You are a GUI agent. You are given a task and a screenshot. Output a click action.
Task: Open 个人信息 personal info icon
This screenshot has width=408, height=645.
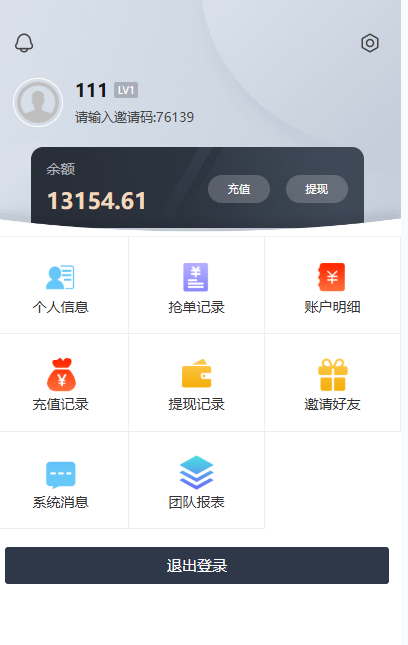(60, 277)
